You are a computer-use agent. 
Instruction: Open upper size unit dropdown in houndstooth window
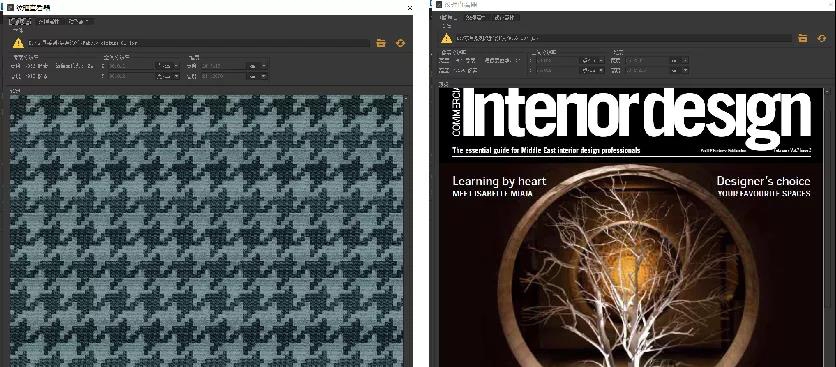click(x=256, y=66)
